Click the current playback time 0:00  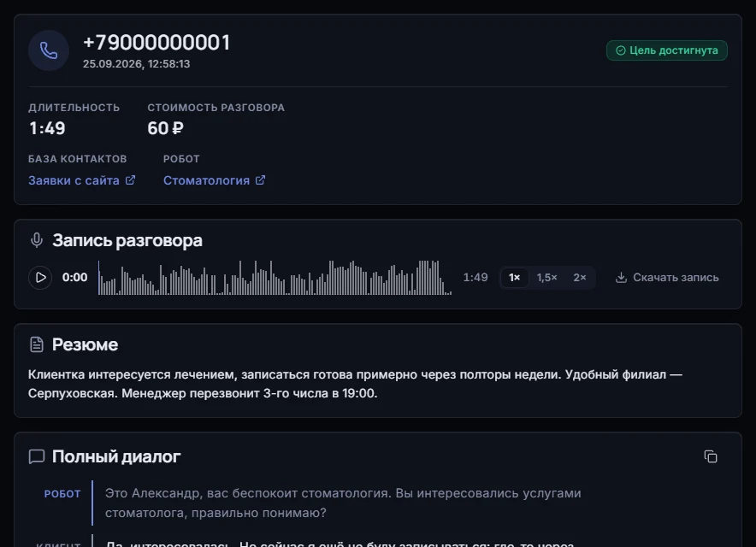[74, 277]
